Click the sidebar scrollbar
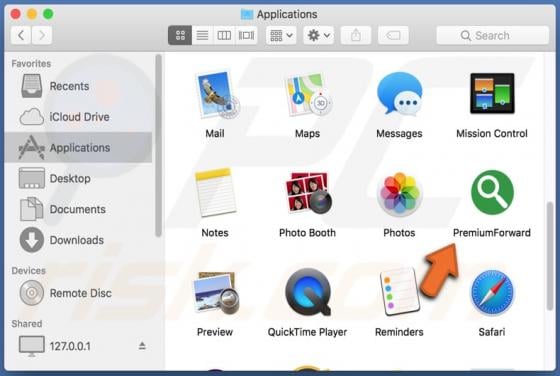Screen dimensions: 560x376 click(x=158, y=145)
